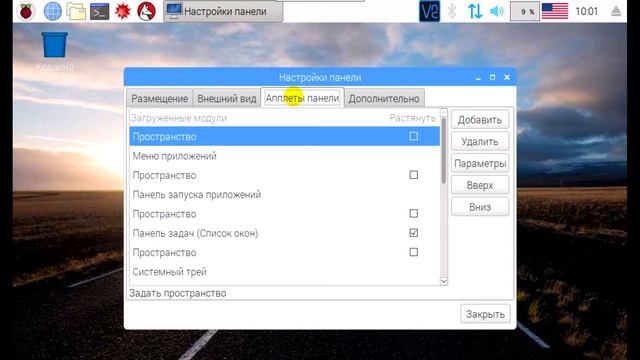Screen dimensions: 640x360
Task: Launch the web browser globe icon
Action: tap(53, 11)
